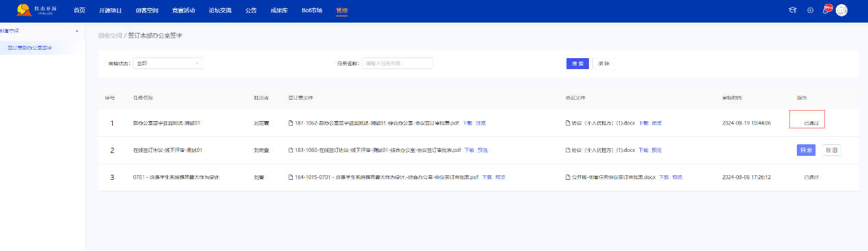The width and height of the screenshot is (868, 251).
Task: Download the 164-1015-0701 pdf file
Action: [487, 176]
